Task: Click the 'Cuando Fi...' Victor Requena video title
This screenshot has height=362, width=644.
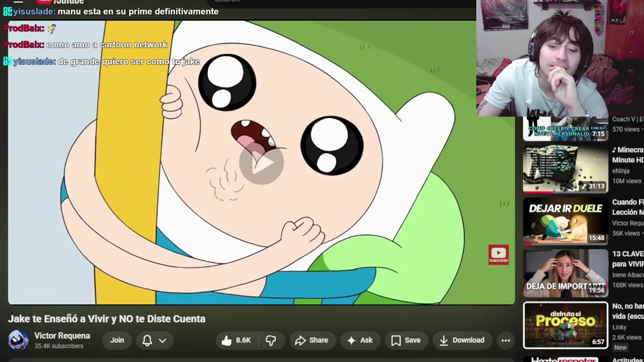Action: 628,207
